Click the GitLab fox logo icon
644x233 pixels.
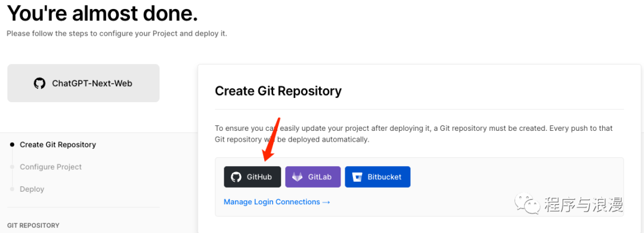[x=298, y=177]
